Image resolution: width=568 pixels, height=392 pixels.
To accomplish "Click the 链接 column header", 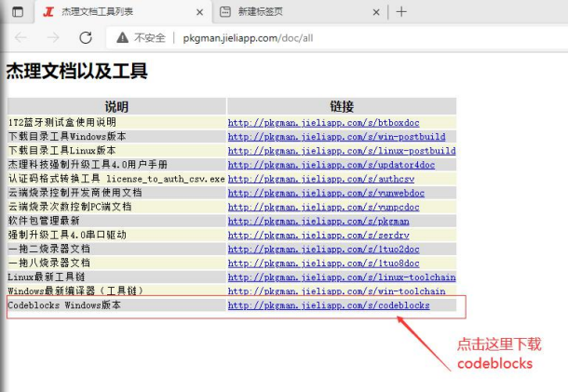I will click(x=342, y=106).
